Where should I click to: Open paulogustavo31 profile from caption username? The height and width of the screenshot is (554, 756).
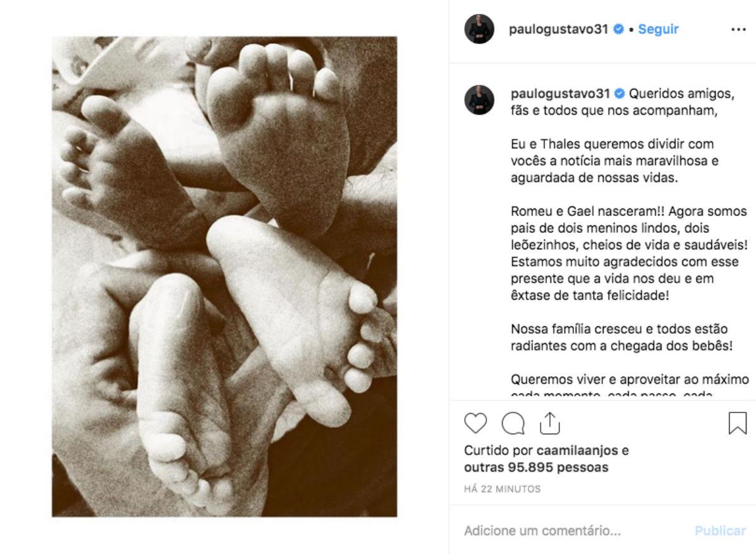tap(559, 94)
